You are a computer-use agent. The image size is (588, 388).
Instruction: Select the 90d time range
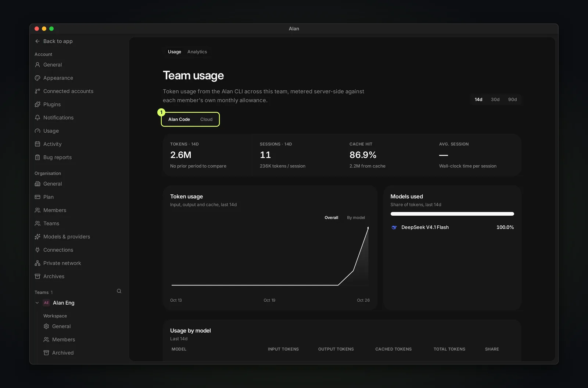pos(512,100)
